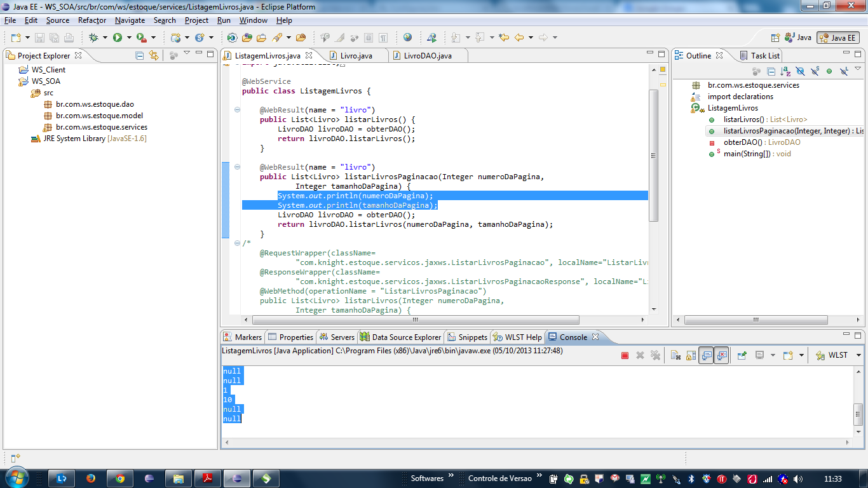Terminate the running program with red stop icon
Viewport: 868px width, 488px height.
[625, 355]
